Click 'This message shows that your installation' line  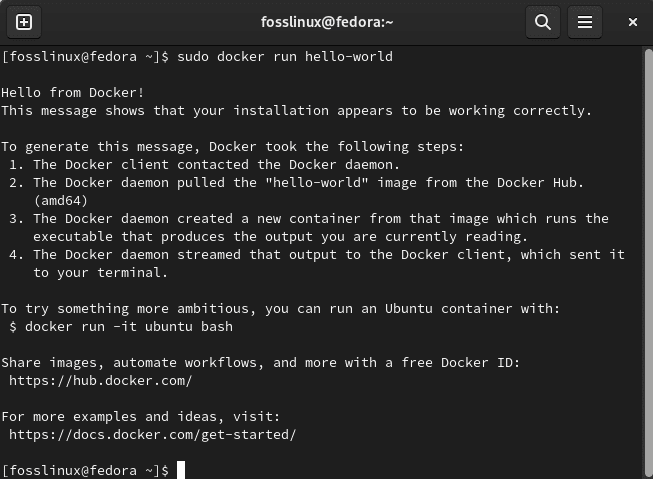297,111
